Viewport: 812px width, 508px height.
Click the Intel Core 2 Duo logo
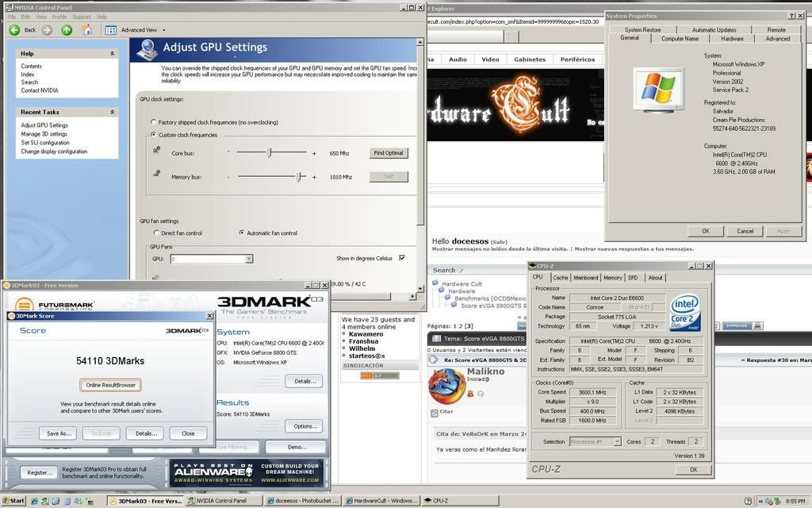(684, 313)
